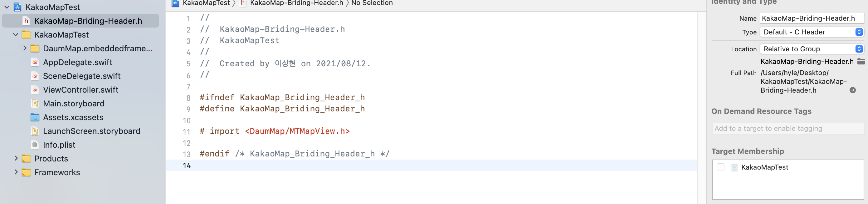This screenshot has width=868, height=204.
Task: Open ViewController.swift in the navigator
Action: 80,90
